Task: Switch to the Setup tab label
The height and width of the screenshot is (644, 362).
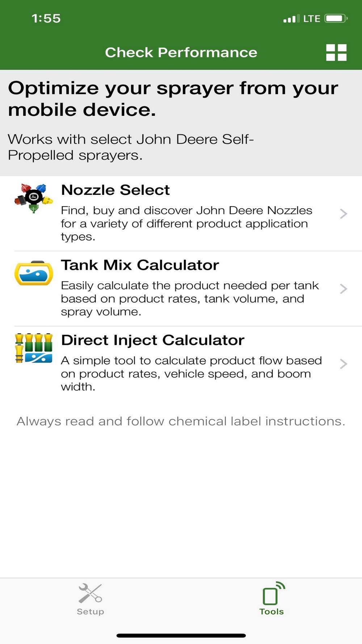Action: (x=90, y=611)
